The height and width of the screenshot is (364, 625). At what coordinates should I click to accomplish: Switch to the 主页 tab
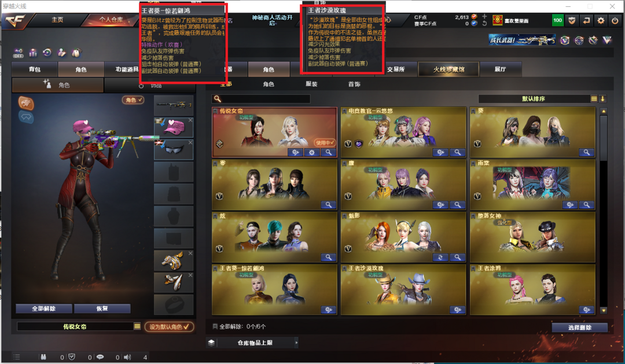click(57, 20)
